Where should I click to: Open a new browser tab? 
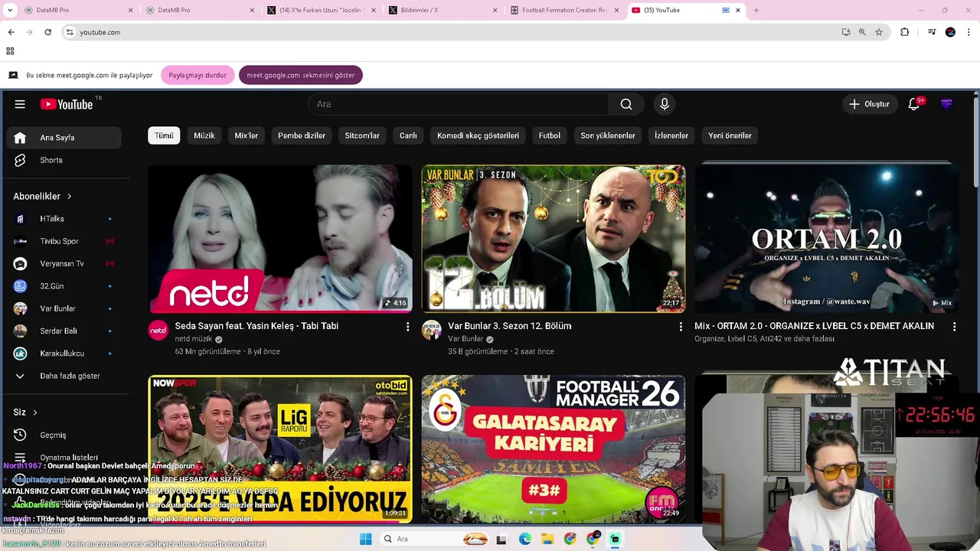click(756, 10)
